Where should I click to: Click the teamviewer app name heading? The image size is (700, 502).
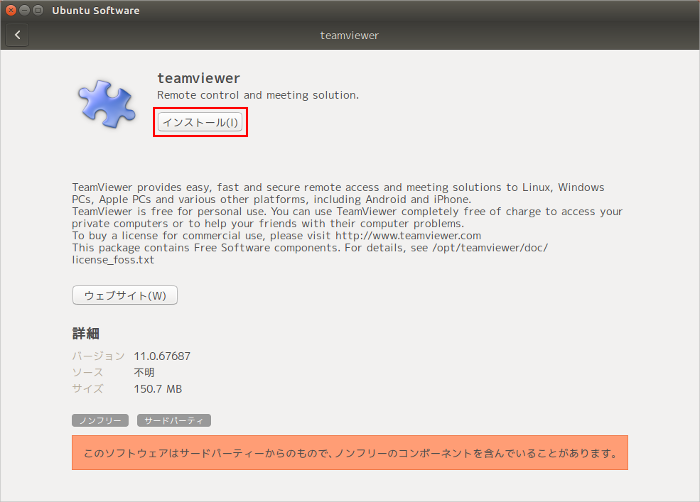coord(199,78)
